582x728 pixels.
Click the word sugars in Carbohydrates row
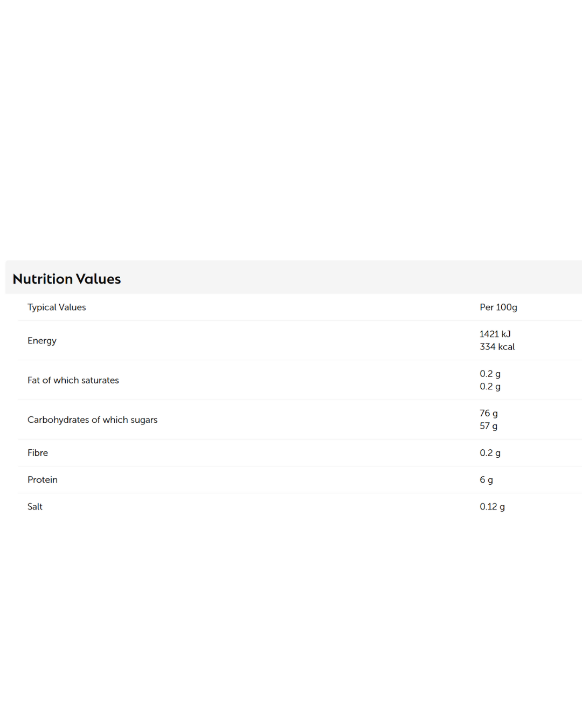pos(144,420)
